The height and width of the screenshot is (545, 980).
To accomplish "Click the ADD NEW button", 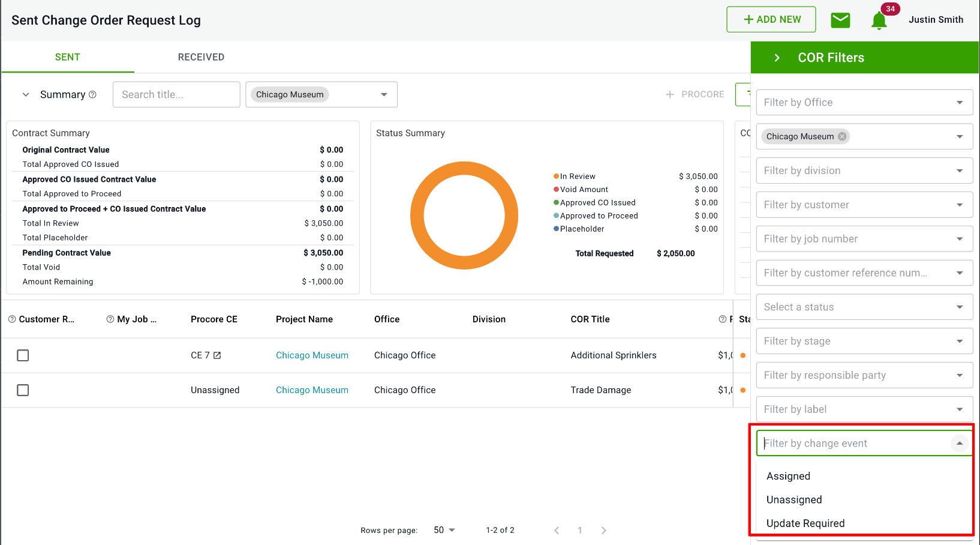I will click(x=771, y=20).
